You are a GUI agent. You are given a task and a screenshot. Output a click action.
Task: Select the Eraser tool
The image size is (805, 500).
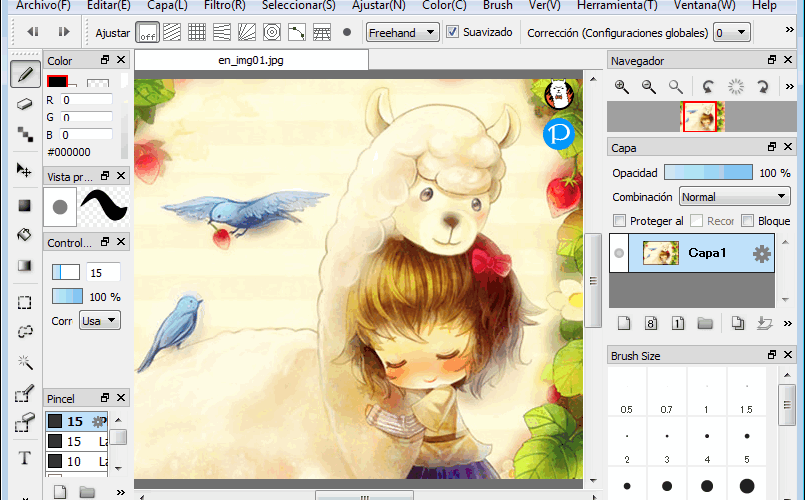click(25, 104)
